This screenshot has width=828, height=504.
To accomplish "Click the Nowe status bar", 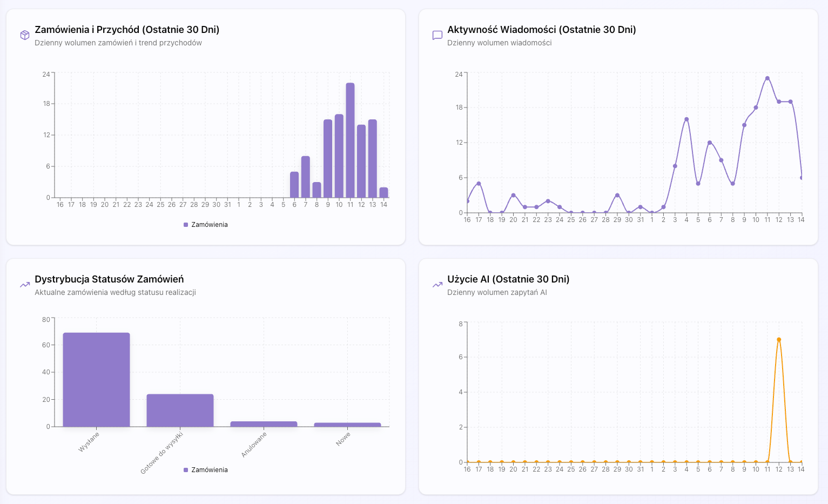I will 347,425.
